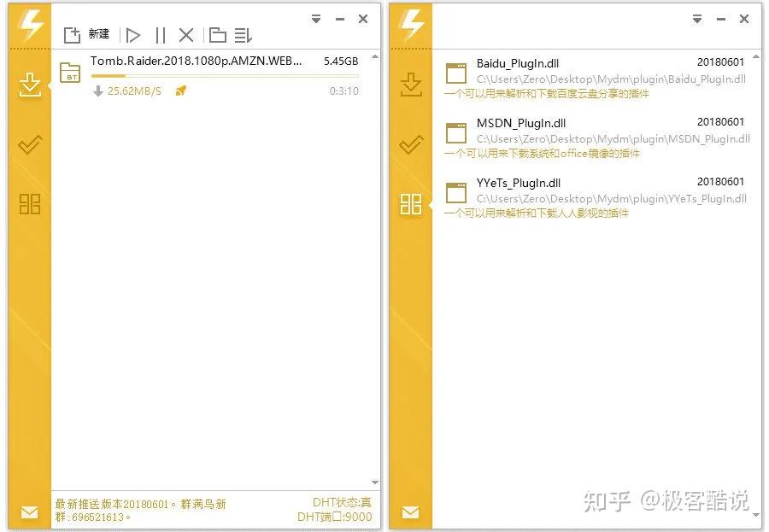Click the rocket speed boost icon

click(180, 91)
